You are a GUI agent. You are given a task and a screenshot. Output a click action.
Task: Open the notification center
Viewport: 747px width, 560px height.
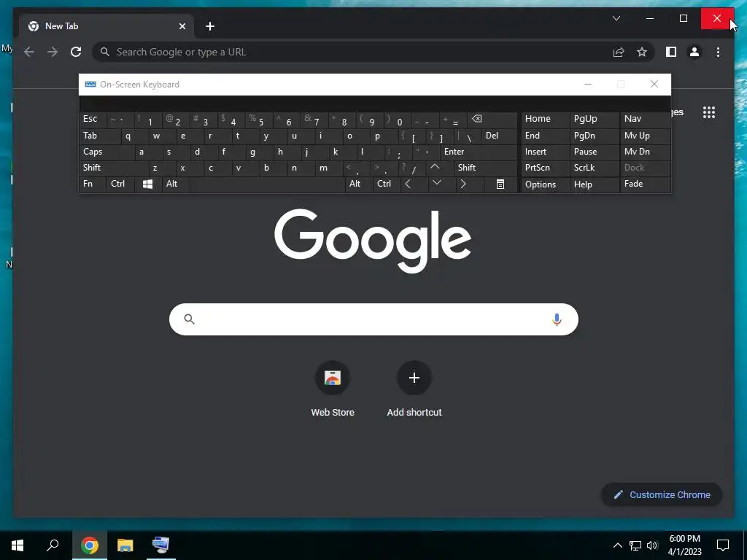723,545
